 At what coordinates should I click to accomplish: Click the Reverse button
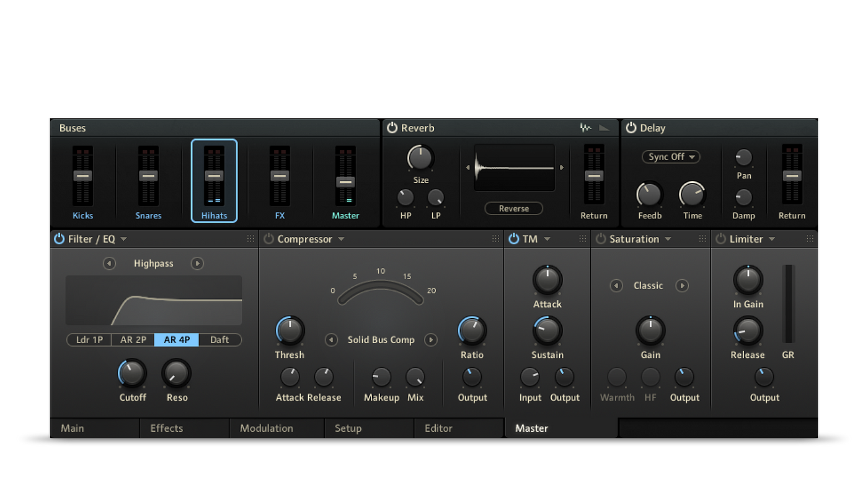click(x=514, y=208)
